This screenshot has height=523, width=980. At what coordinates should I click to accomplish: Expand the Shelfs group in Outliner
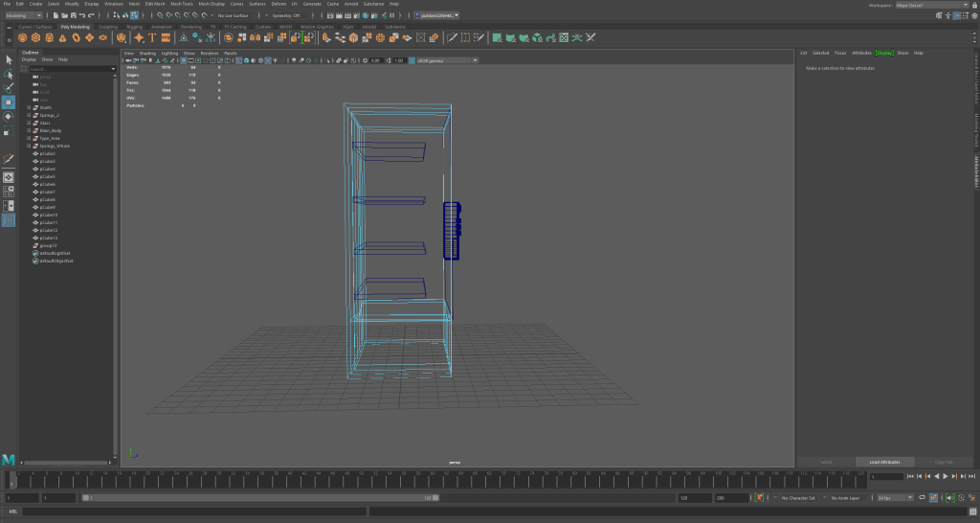(x=29, y=107)
